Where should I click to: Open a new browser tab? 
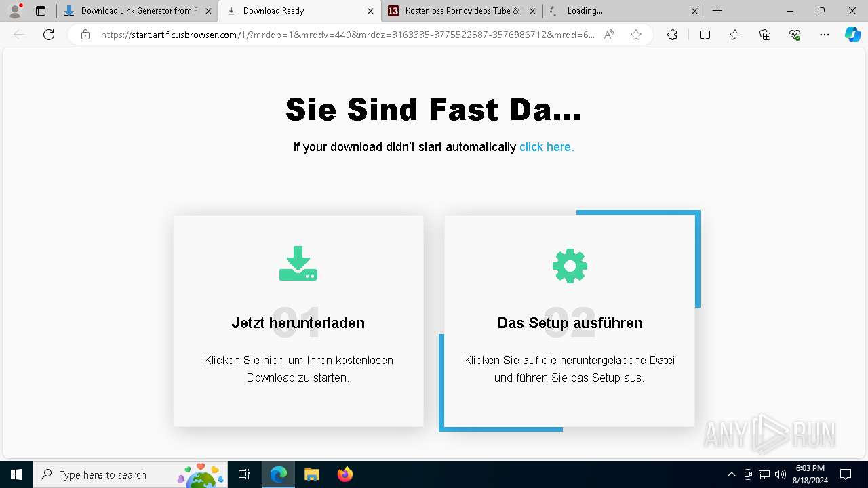pyautogui.click(x=717, y=11)
